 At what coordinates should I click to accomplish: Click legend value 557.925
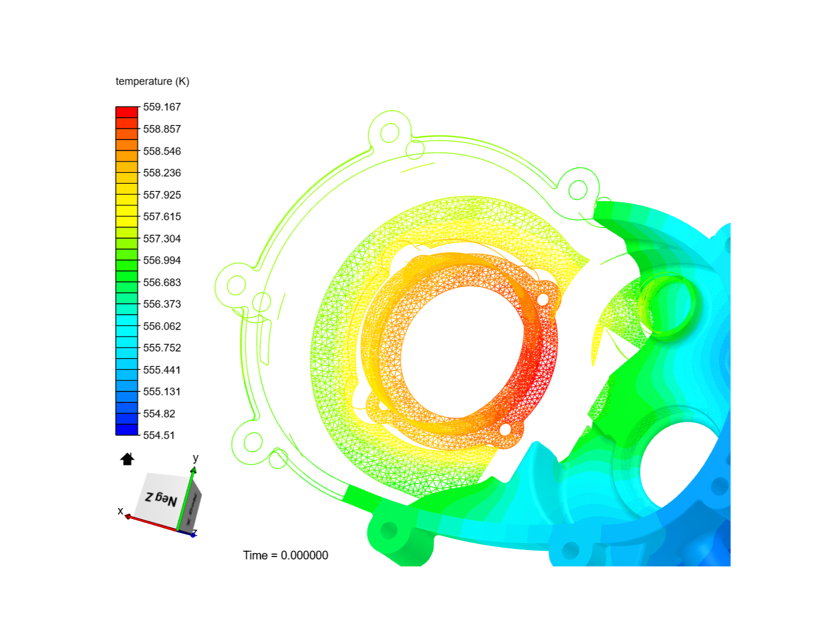click(x=162, y=195)
